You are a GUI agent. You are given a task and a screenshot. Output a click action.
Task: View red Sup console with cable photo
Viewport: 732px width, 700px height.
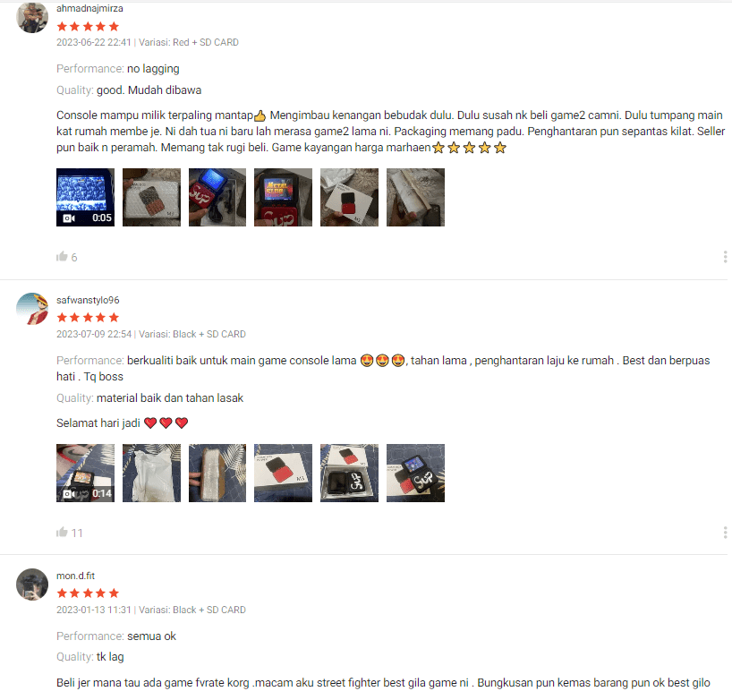point(217,198)
